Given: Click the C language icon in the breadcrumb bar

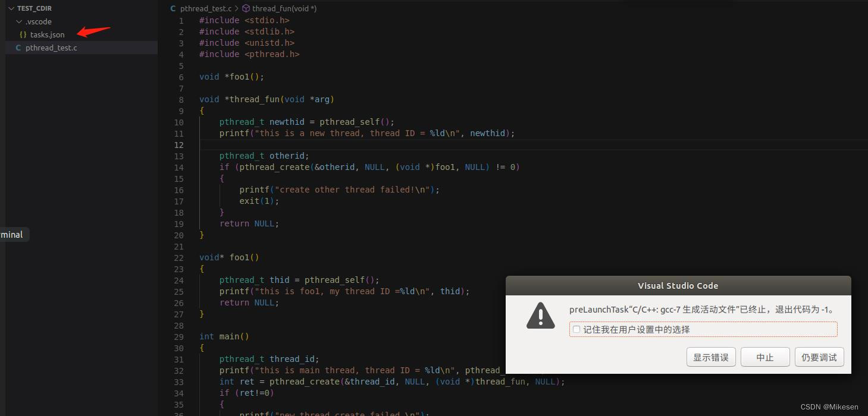Looking at the screenshot, I should (x=173, y=8).
